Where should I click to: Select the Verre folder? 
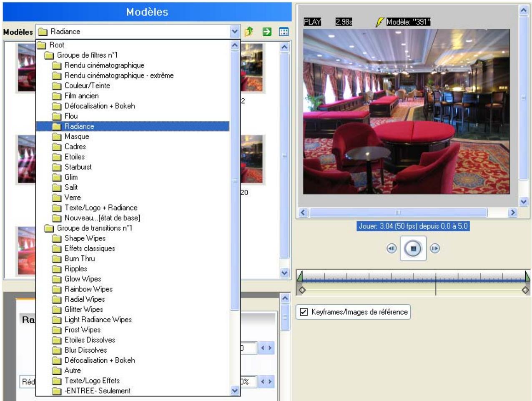(66, 197)
